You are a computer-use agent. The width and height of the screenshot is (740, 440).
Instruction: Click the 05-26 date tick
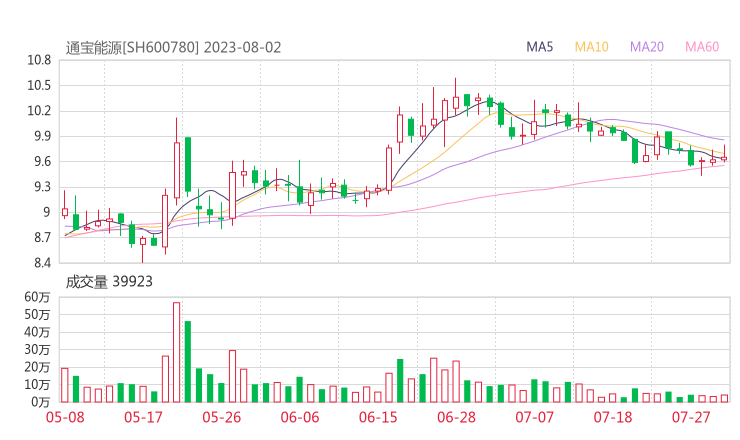(222, 417)
